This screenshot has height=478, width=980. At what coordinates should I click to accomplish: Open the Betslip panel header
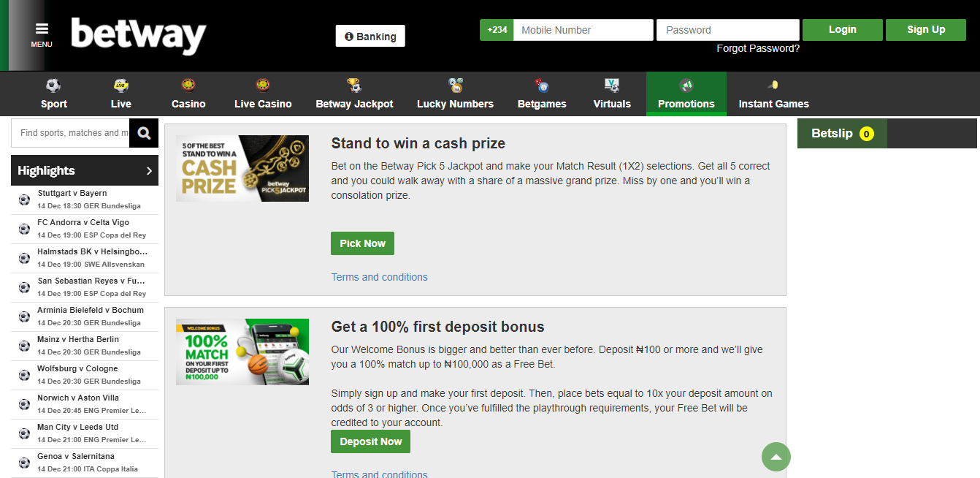pyautogui.click(x=842, y=134)
